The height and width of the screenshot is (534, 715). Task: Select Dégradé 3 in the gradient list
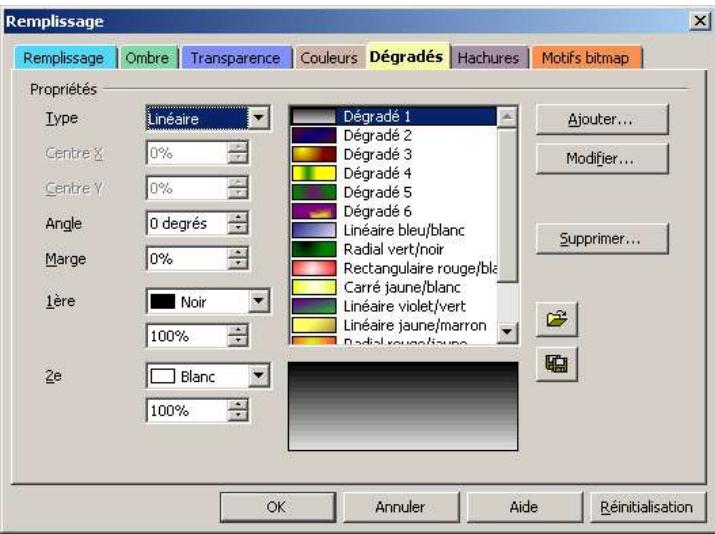pyautogui.click(x=394, y=155)
